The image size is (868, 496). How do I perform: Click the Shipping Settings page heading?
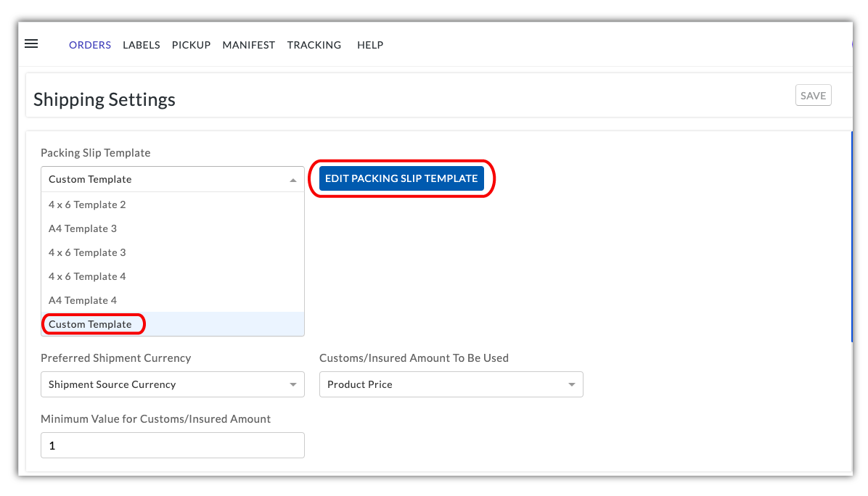point(105,99)
